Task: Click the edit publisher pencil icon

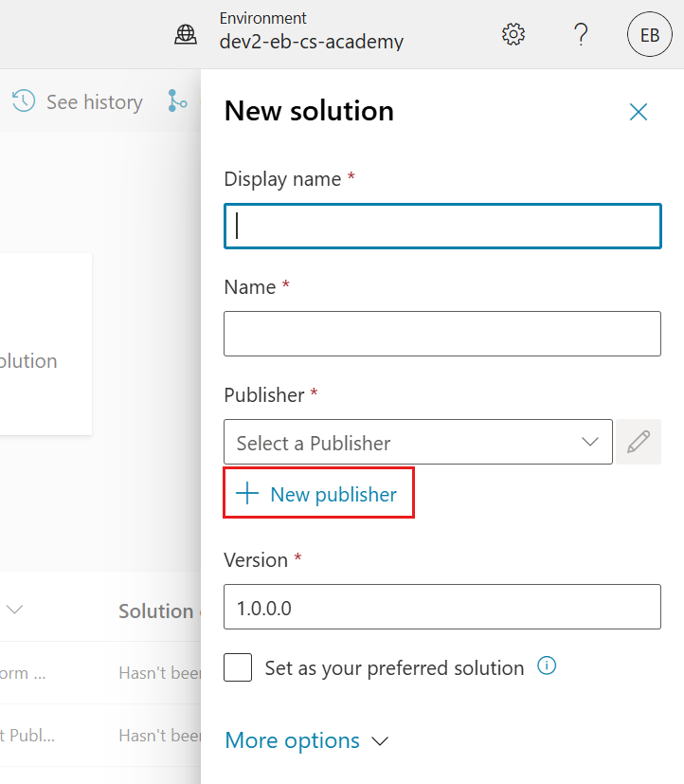Action: tap(639, 442)
